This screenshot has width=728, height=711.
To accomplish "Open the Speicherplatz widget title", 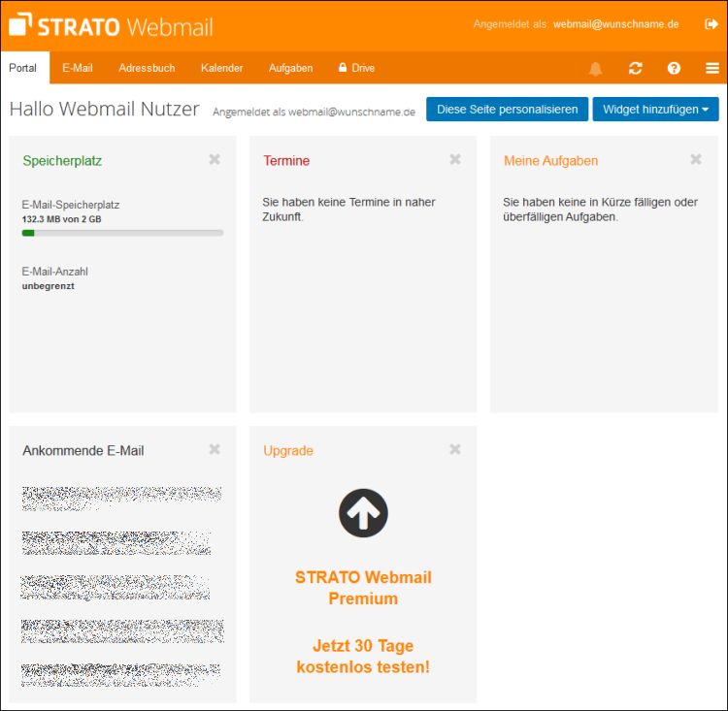I will 62,161.
